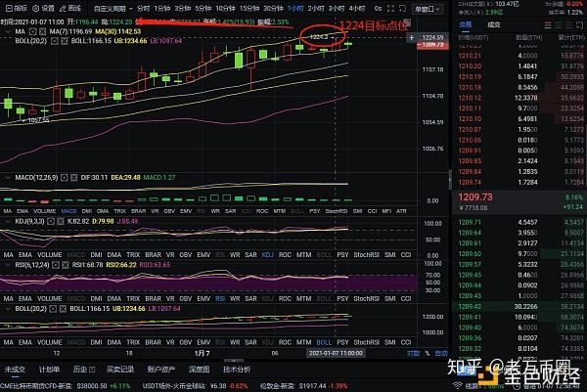Open the 计划单 tab at the bottom

(49, 370)
